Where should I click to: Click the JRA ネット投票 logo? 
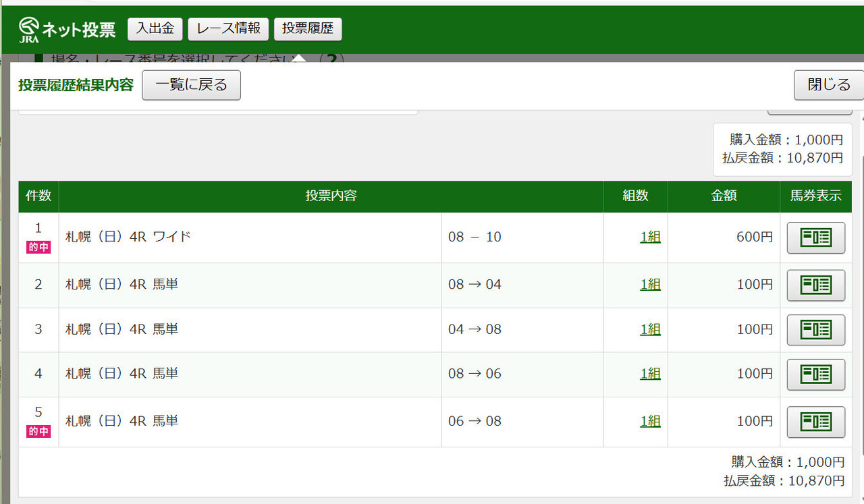coord(67,29)
